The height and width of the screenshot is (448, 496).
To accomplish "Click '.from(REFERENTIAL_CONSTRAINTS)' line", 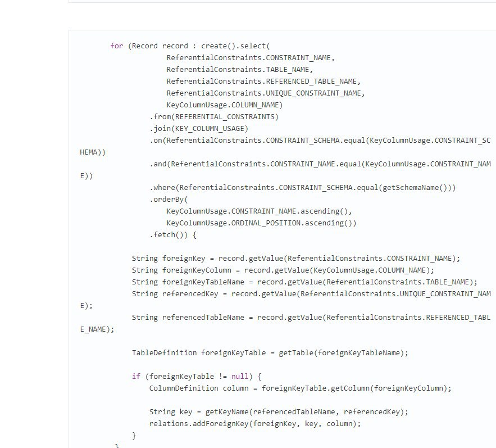I will point(214,117).
